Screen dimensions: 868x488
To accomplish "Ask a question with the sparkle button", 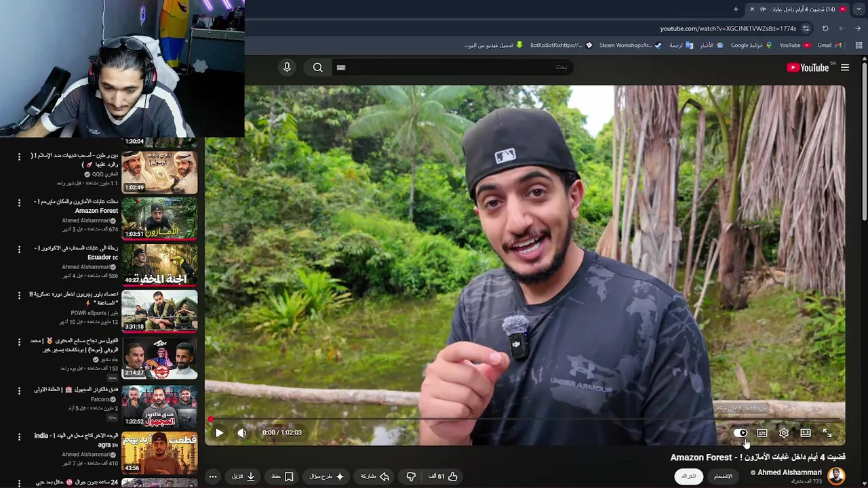I will 327,476.
